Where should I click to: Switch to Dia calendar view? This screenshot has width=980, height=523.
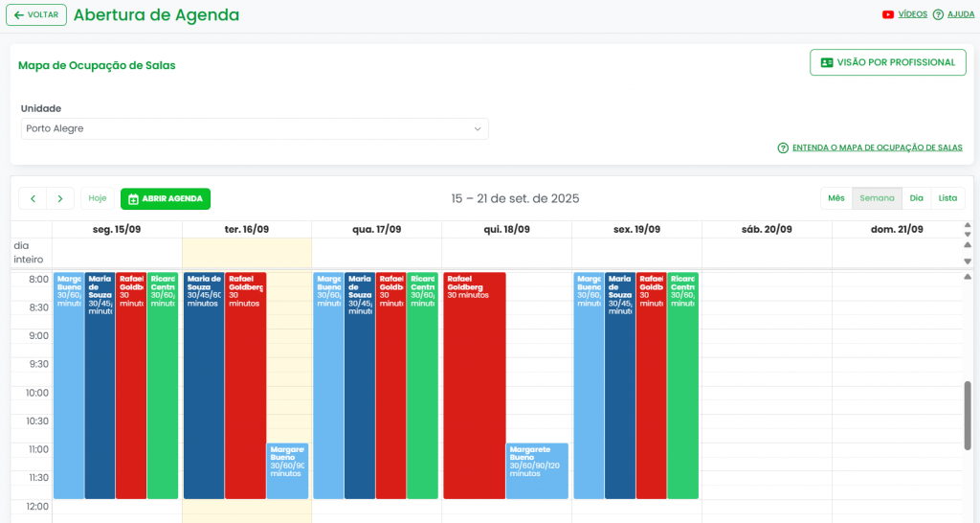pos(916,198)
